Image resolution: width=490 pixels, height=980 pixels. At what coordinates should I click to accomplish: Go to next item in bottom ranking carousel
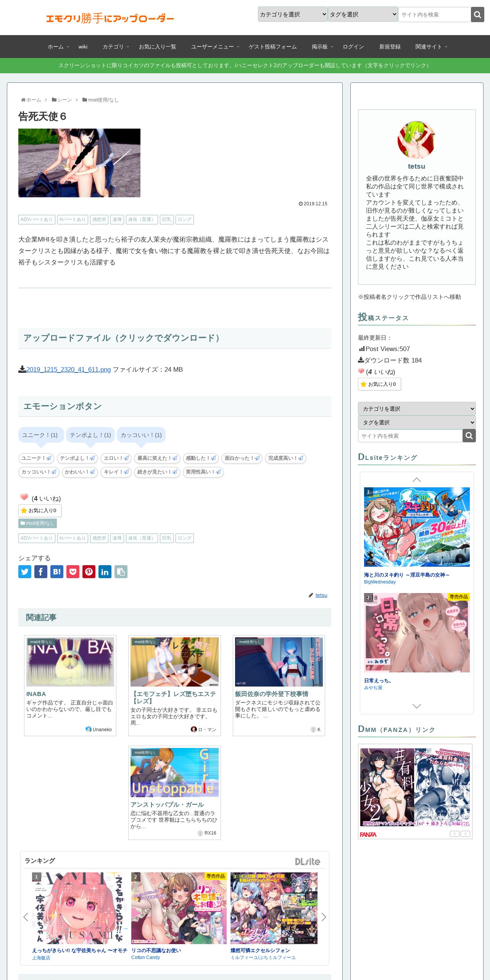click(x=324, y=917)
